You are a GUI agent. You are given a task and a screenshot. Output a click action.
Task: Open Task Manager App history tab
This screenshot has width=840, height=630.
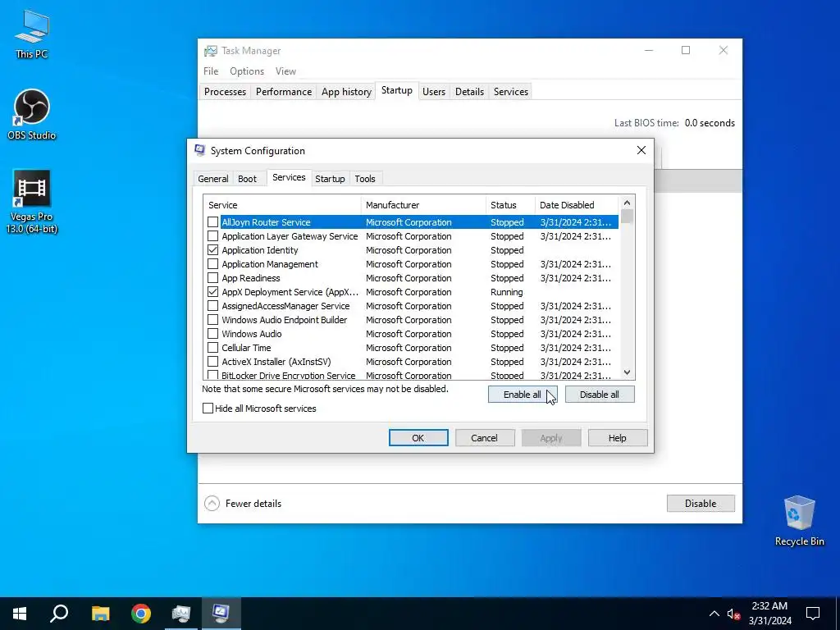346,92
